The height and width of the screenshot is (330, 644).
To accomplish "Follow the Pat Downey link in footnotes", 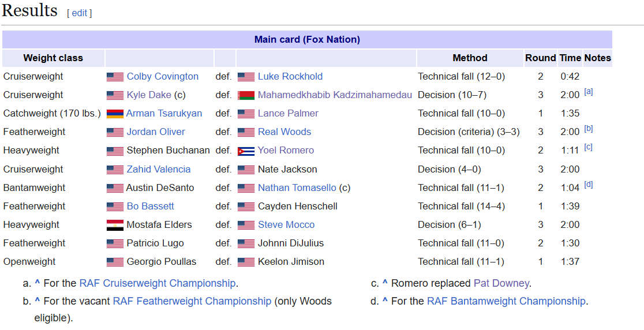I will (501, 283).
